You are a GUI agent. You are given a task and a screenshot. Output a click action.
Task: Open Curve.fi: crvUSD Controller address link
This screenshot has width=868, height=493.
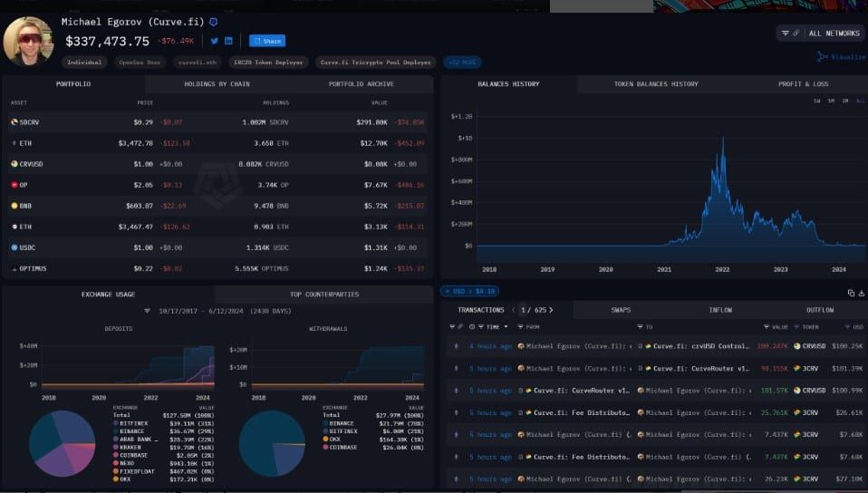coord(700,346)
